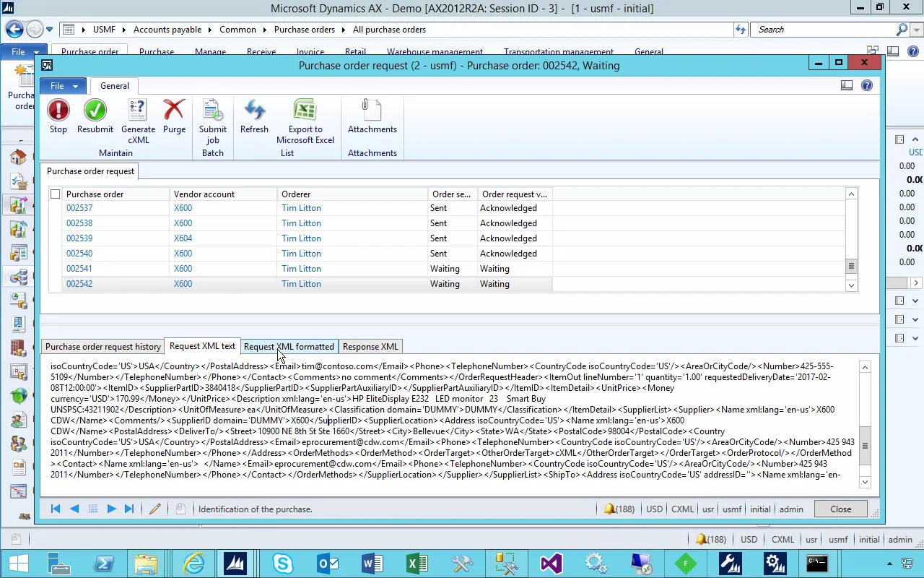Open purchase order 002541 link
The height and width of the screenshot is (578, 924).
tap(79, 269)
